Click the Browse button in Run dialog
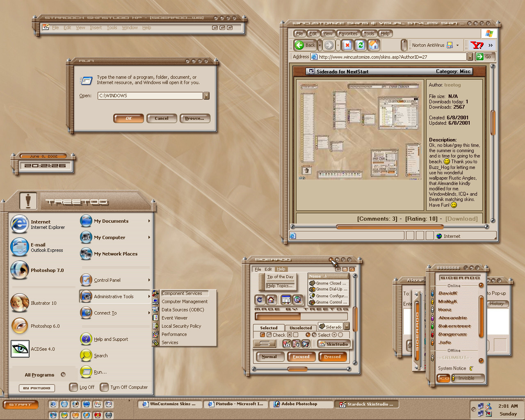Screen dimensions: 525x420 point(194,118)
